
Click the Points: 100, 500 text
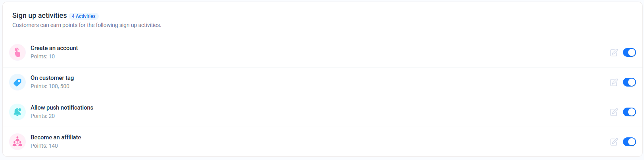point(50,86)
